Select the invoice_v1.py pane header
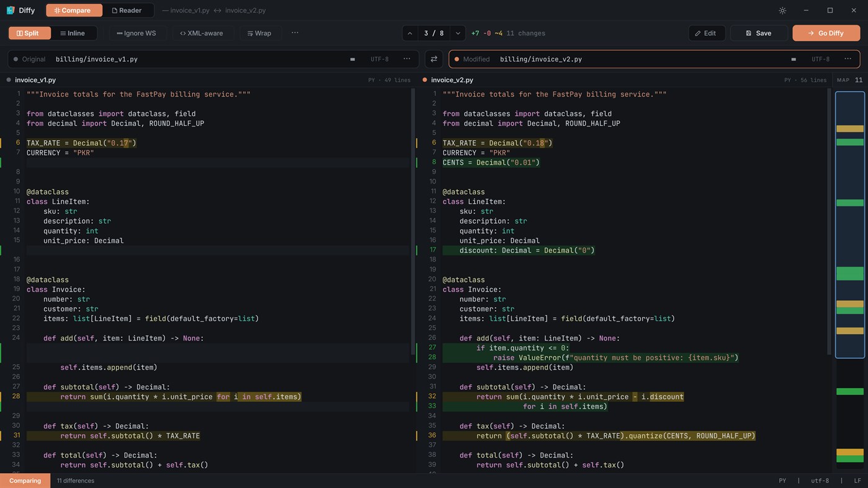The image size is (868, 488). point(208,79)
